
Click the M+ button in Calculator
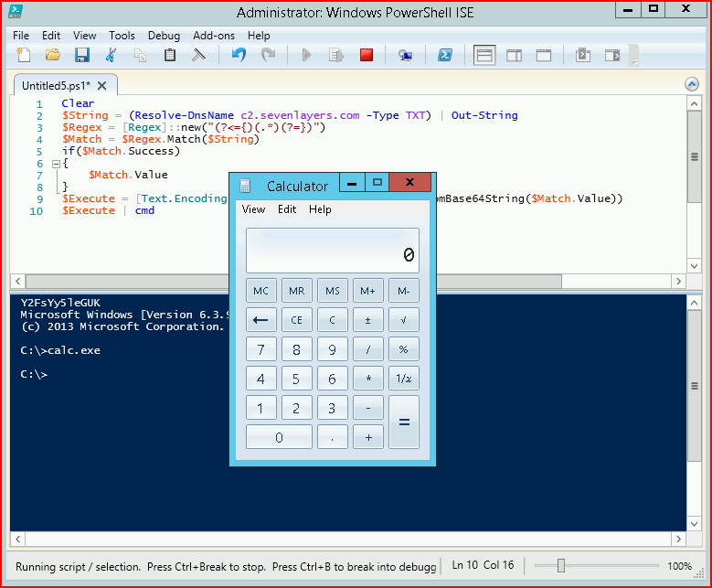tap(367, 291)
